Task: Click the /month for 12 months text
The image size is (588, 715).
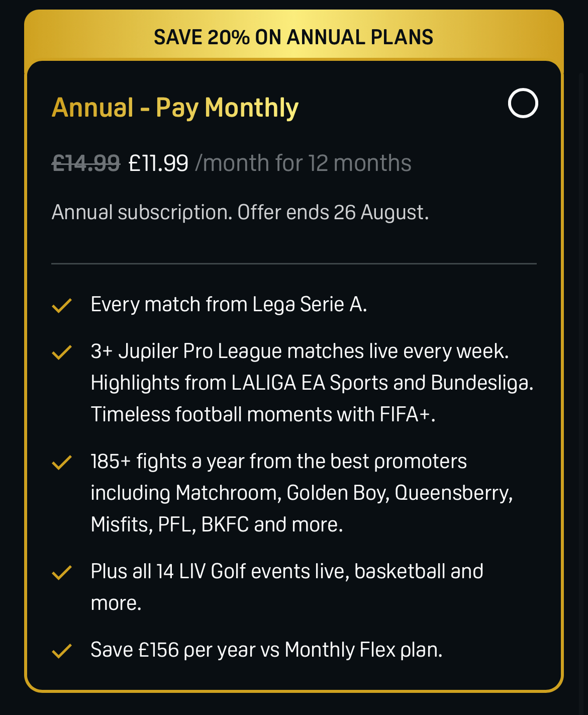Action: pos(303,163)
